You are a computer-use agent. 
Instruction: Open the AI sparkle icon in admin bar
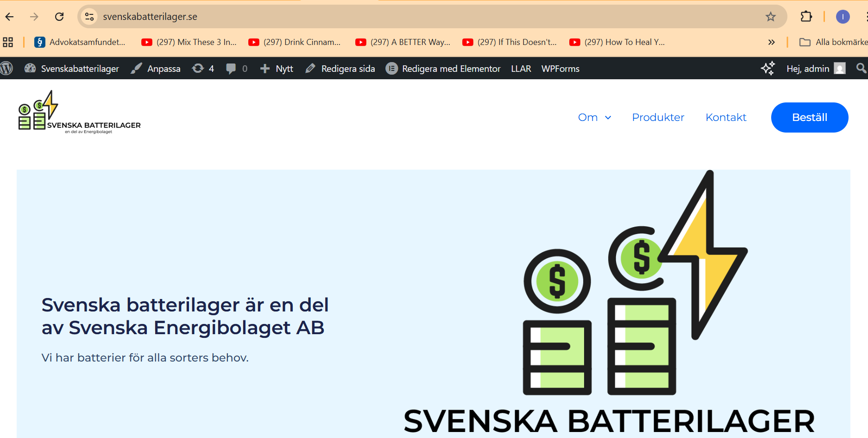click(767, 69)
